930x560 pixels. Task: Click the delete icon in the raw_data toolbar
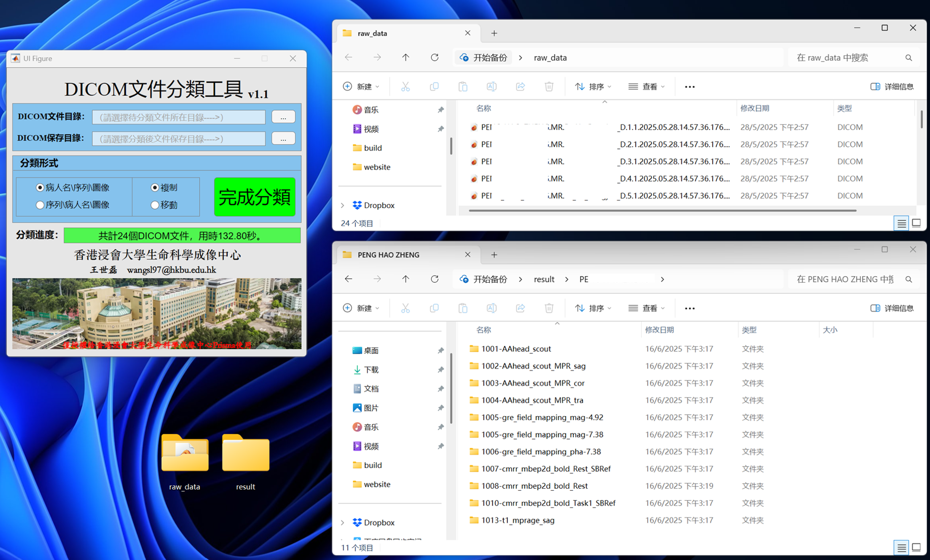coord(549,87)
